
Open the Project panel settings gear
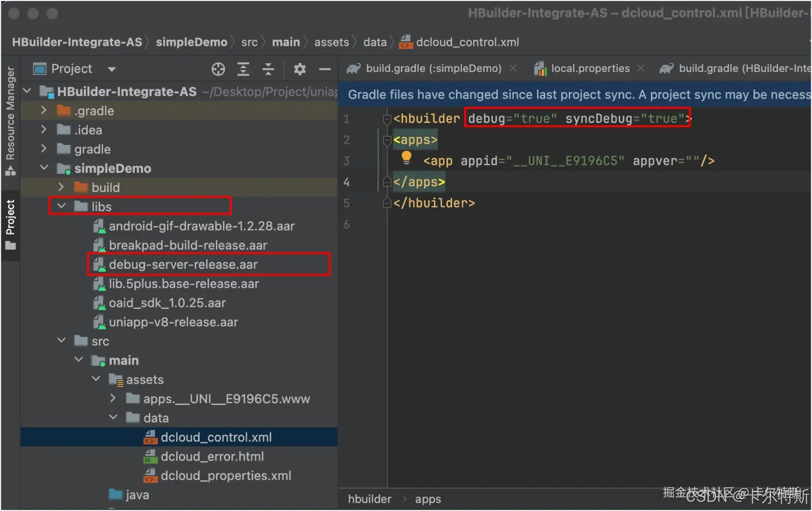point(300,69)
